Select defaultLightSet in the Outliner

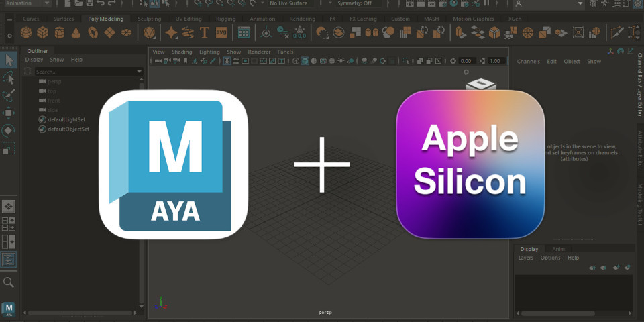68,119
